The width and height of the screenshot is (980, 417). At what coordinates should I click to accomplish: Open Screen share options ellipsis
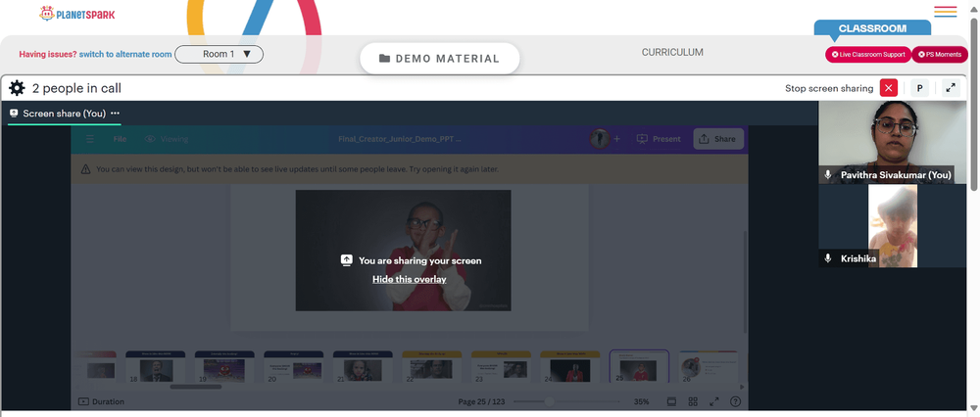(x=115, y=114)
